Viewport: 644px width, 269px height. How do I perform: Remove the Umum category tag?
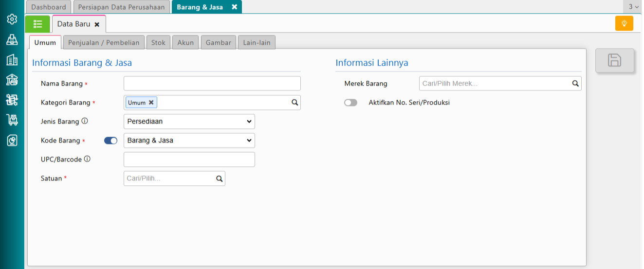[x=151, y=103]
